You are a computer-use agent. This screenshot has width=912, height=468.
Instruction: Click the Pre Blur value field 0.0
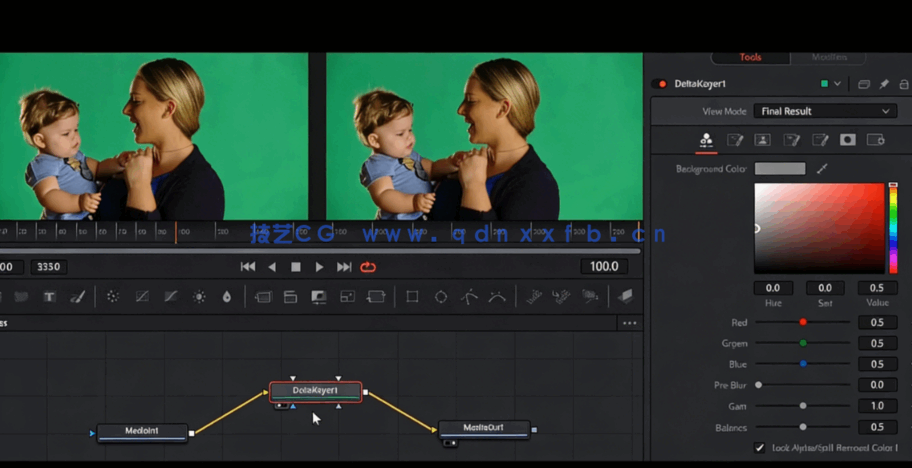pos(877,385)
